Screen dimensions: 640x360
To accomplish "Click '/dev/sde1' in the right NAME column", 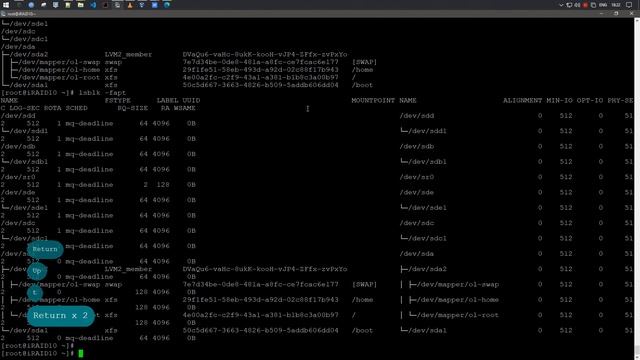I will 427,208.
